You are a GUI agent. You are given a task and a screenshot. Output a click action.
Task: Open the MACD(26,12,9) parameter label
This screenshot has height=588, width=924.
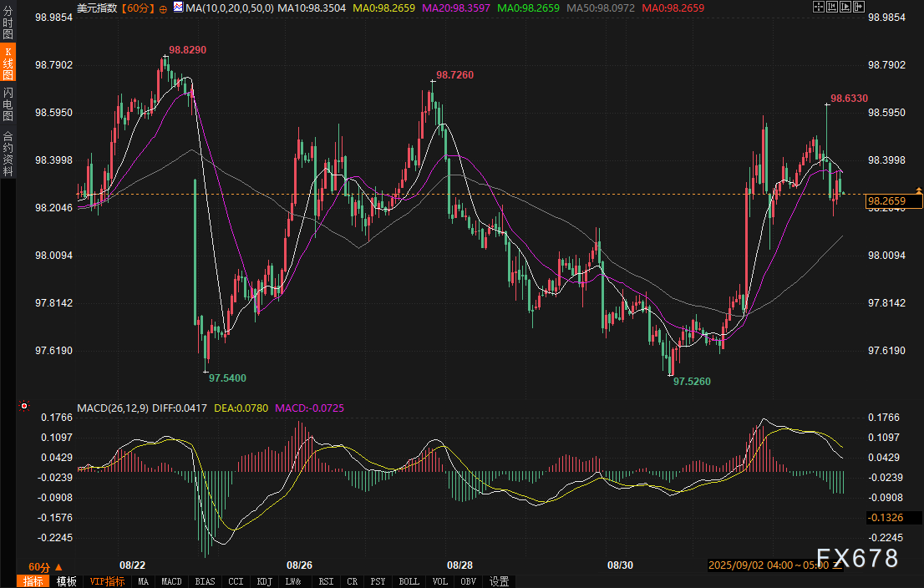(x=113, y=408)
